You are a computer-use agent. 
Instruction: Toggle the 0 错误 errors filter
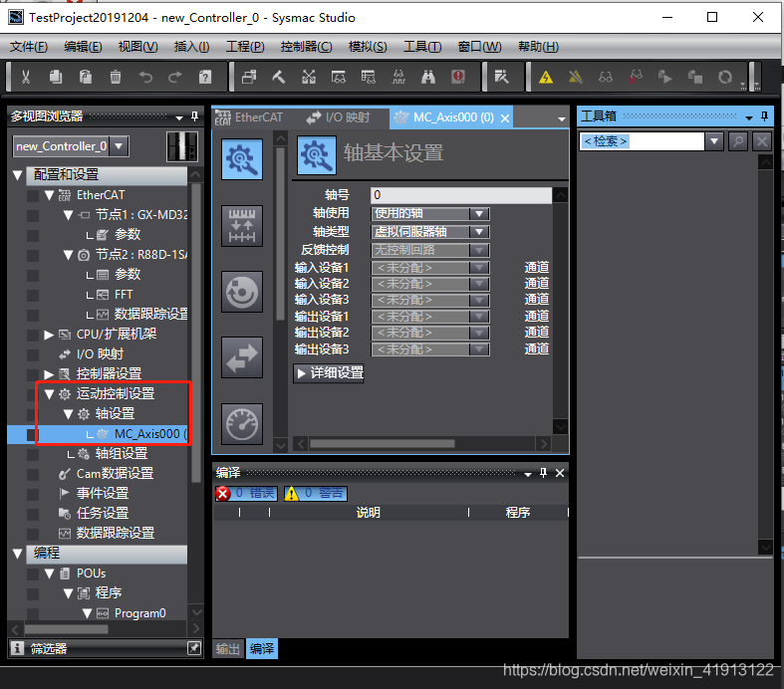click(246, 493)
